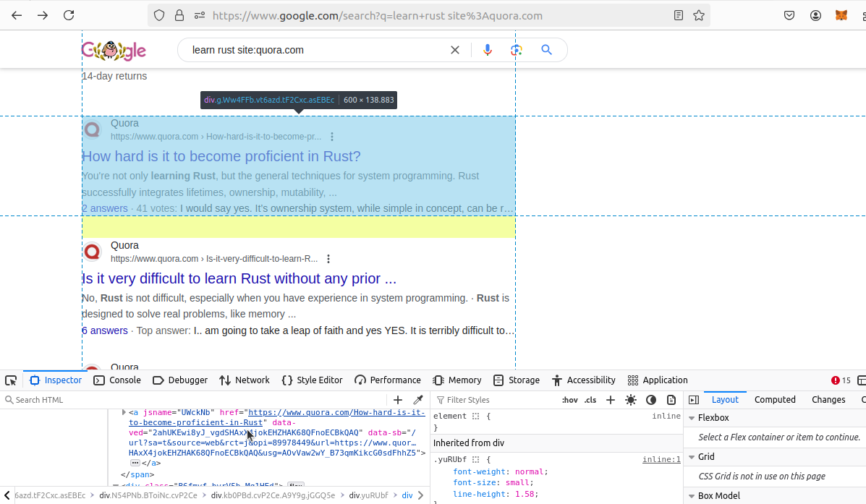Collapse the Box Model section

coord(692,496)
